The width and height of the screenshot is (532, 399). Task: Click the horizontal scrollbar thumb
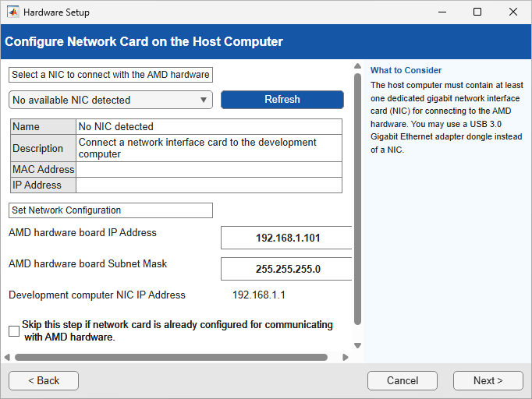[x=171, y=357]
